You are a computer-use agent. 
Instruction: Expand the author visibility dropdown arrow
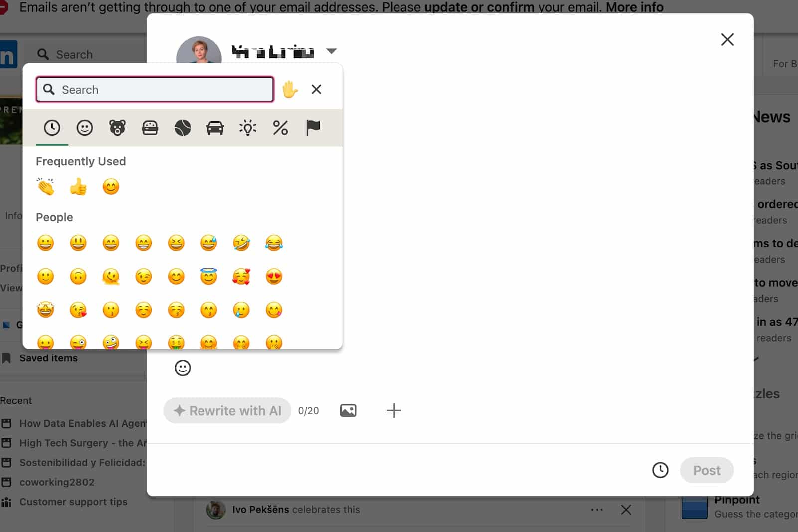tap(331, 51)
